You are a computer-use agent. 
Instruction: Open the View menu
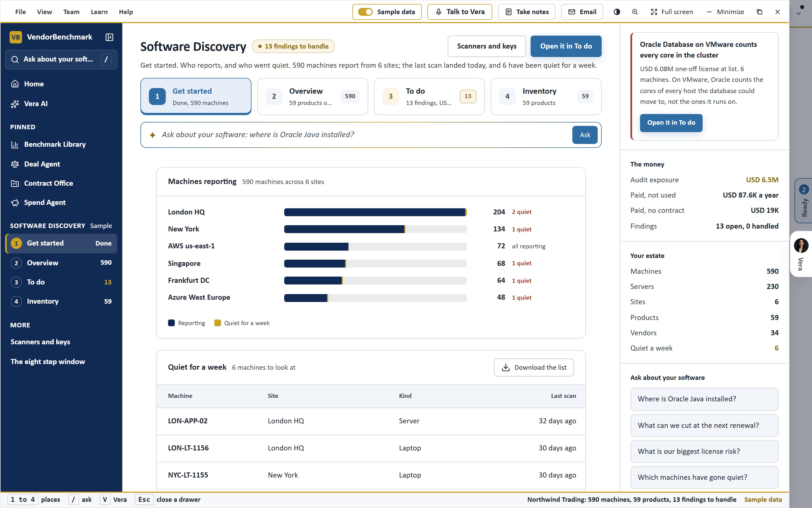44,12
